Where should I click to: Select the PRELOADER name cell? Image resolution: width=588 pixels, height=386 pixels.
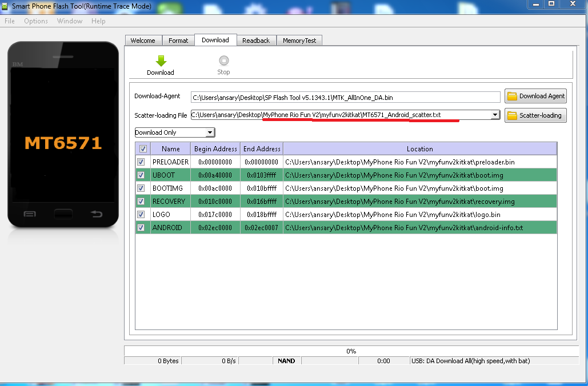pos(171,162)
